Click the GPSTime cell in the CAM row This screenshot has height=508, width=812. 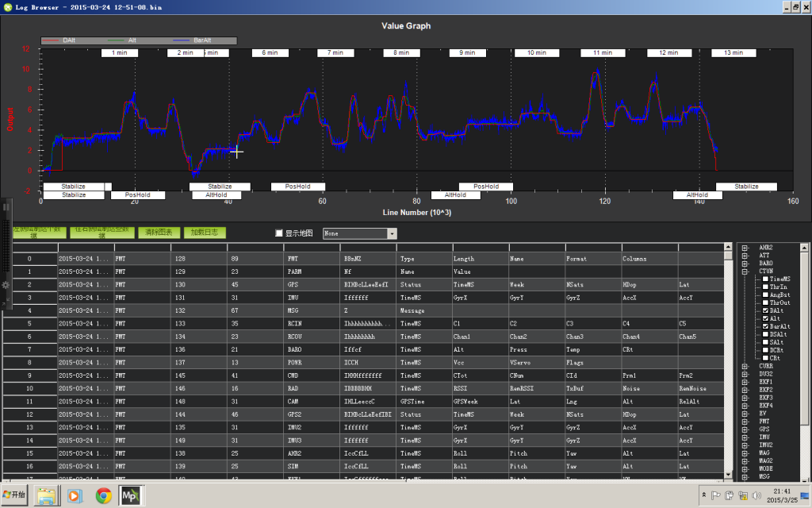tap(425, 401)
